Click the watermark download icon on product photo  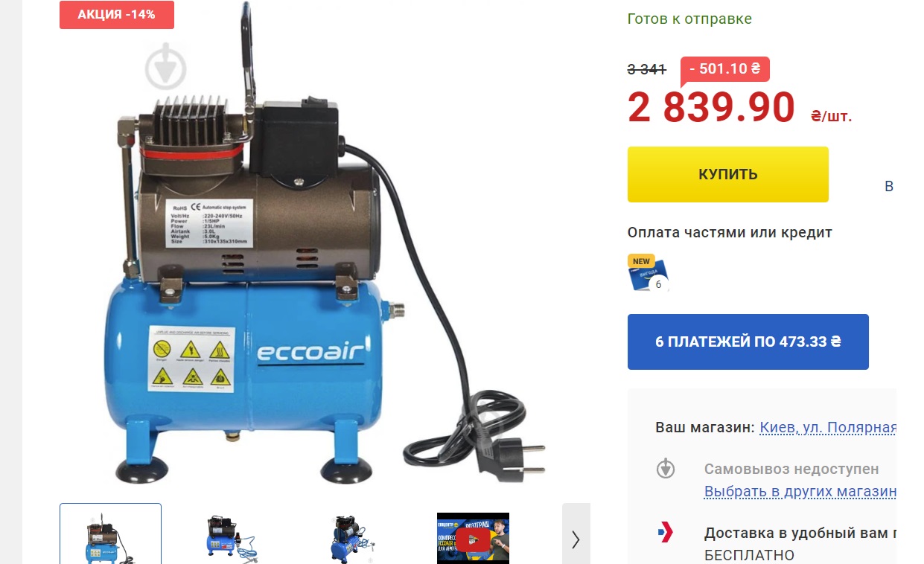[x=165, y=67]
